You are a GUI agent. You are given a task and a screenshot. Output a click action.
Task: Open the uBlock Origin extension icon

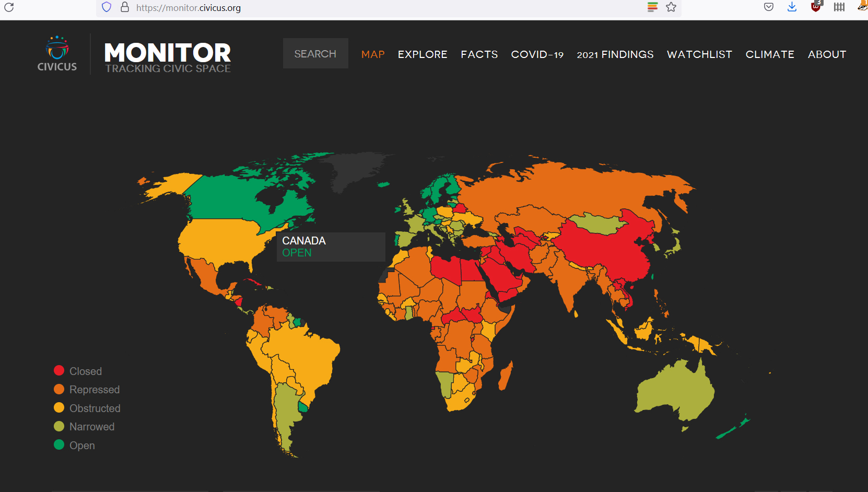pyautogui.click(x=816, y=7)
